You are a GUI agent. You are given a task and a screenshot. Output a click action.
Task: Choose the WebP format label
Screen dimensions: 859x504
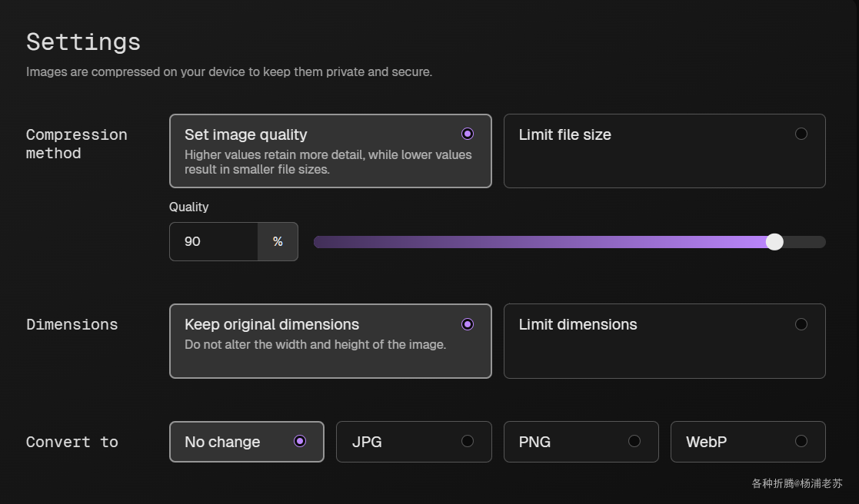click(x=706, y=442)
